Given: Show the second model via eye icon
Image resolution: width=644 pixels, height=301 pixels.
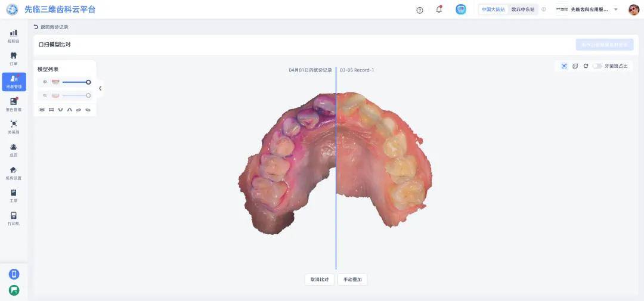Looking at the screenshot, I should click(x=45, y=95).
